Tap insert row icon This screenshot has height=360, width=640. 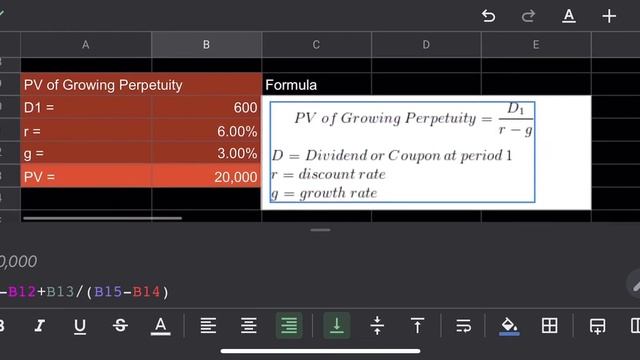[598, 326]
